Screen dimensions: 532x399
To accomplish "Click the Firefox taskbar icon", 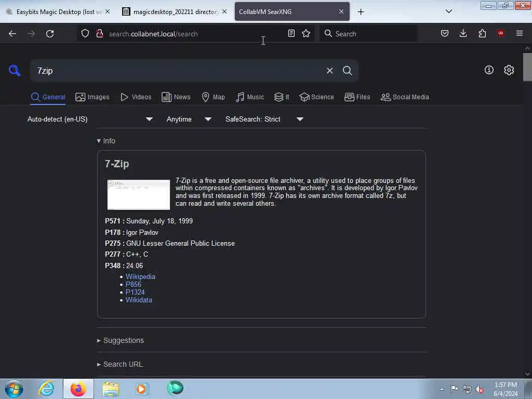I will coord(78,389).
